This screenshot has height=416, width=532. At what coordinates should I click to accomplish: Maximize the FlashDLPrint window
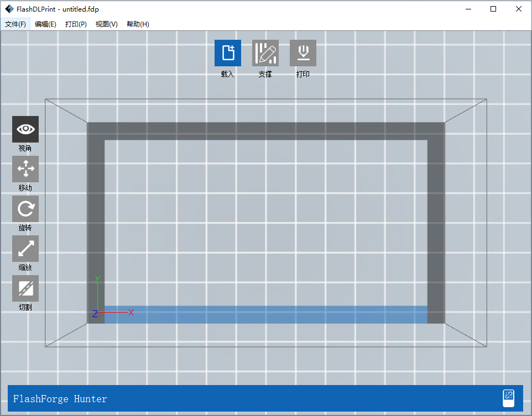[493, 9]
